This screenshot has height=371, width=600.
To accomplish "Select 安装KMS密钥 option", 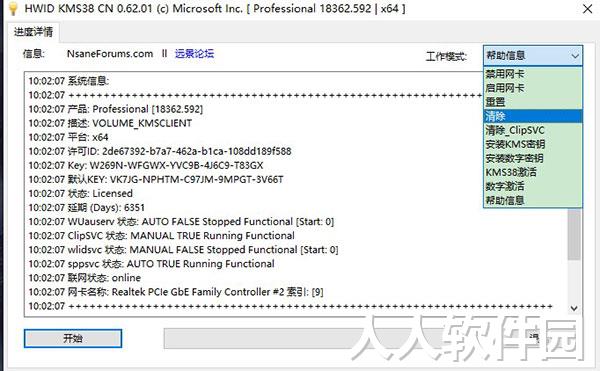I will pyautogui.click(x=533, y=145).
